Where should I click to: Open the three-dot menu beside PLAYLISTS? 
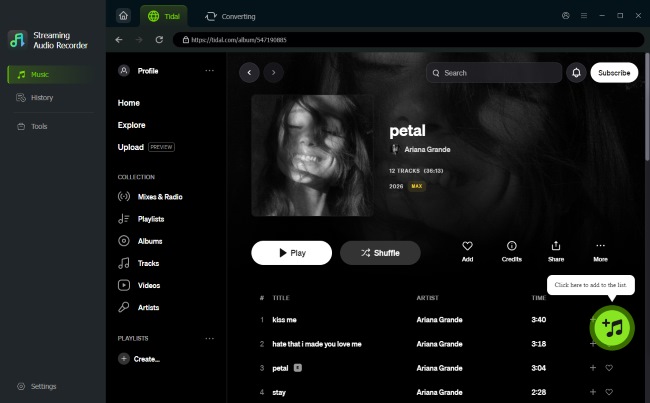[x=209, y=338]
